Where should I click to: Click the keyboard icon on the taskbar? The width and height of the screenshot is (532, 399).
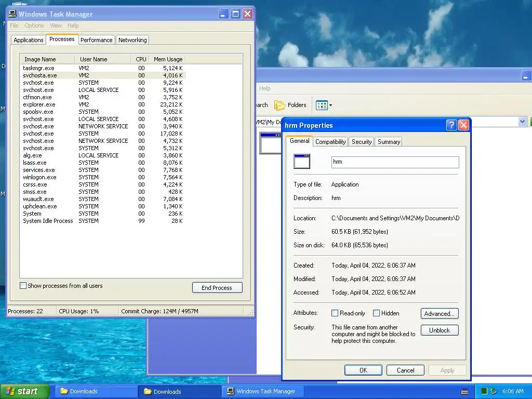(464, 392)
